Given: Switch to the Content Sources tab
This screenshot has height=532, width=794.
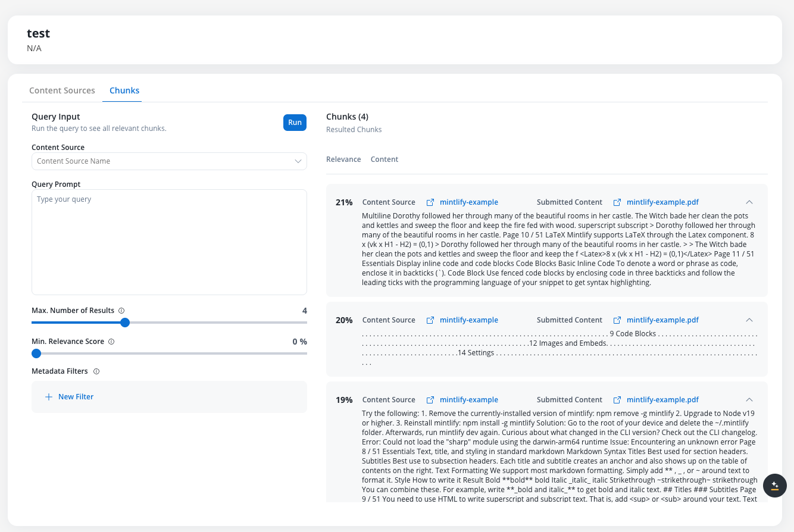Looking at the screenshot, I should point(62,90).
